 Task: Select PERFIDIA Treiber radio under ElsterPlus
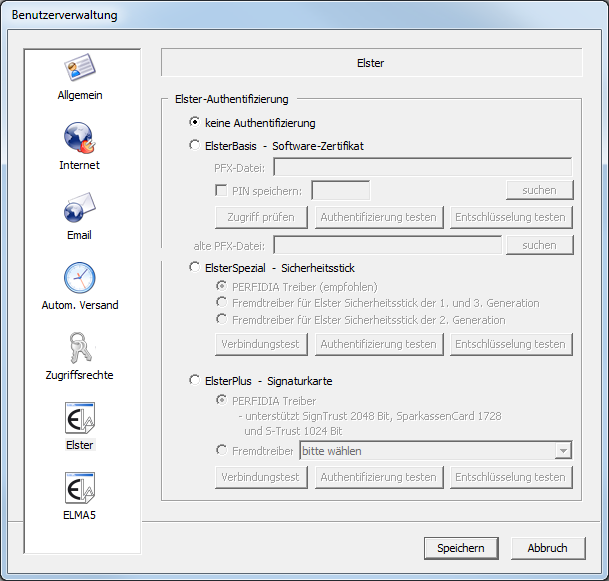coord(221,400)
